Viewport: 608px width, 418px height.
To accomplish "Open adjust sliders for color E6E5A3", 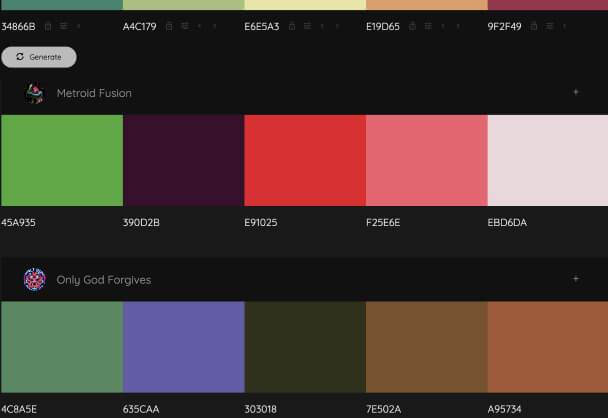I will pos(306,26).
